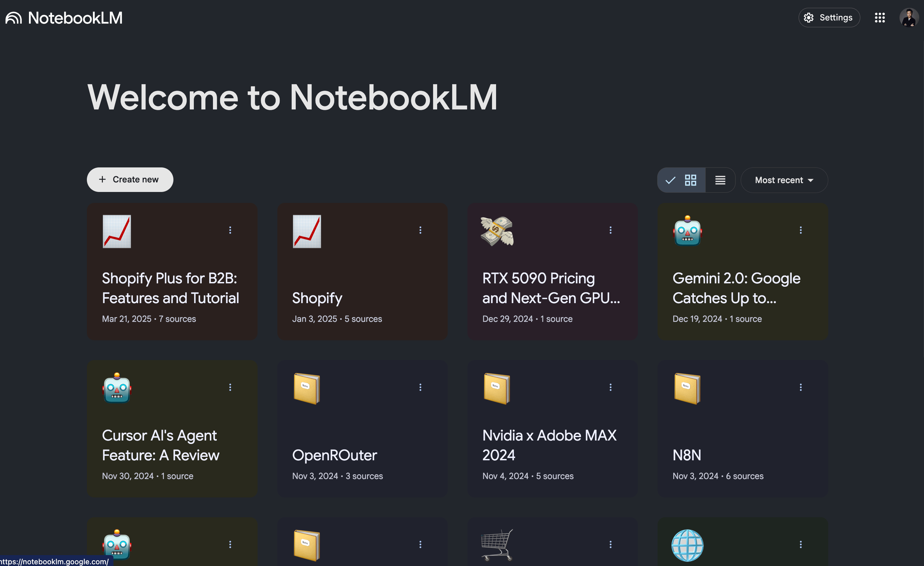
Task: Click the globe emoji notebook card
Action: coord(687,545)
